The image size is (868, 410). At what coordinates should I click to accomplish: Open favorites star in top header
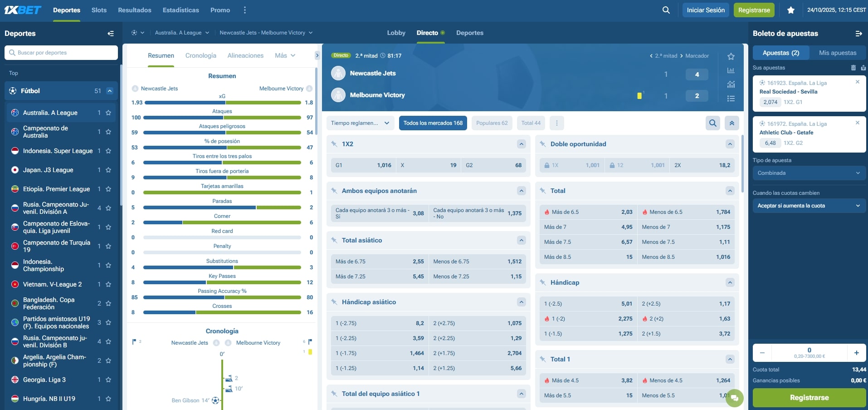(791, 10)
